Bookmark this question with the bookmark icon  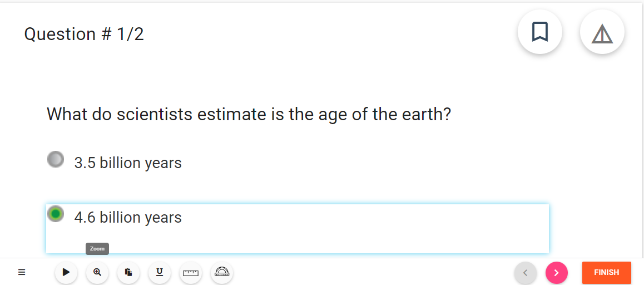click(x=539, y=32)
